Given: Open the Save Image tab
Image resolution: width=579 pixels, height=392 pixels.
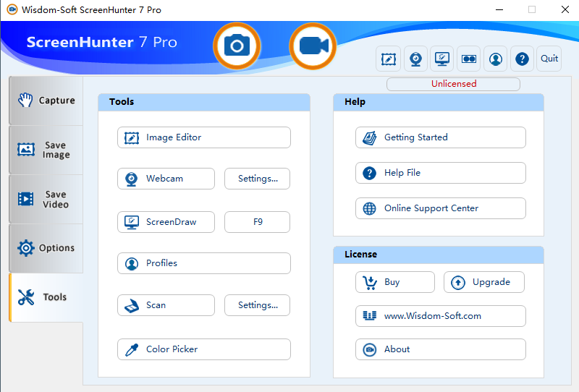Looking at the screenshot, I should click(46, 150).
